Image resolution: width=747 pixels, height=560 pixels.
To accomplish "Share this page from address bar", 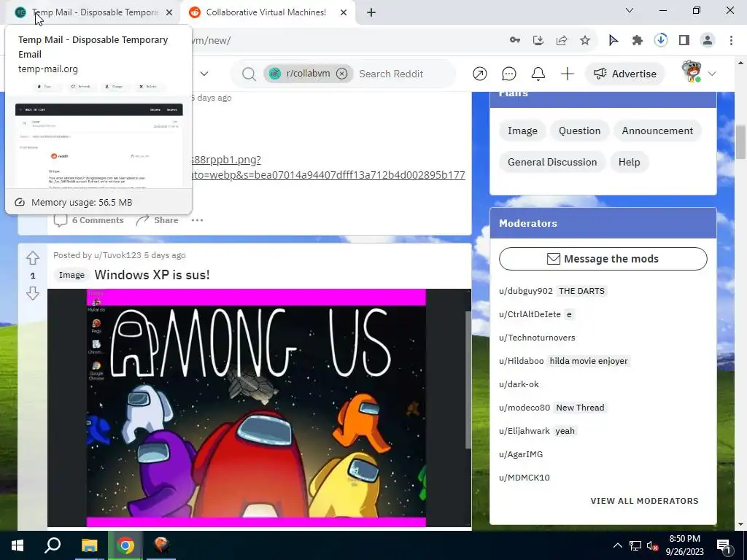I will click(562, 40).
